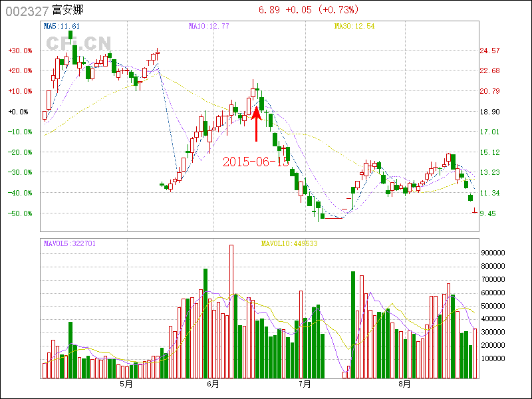Click the +30.0% label on the left axis

[x=19, y=51]
